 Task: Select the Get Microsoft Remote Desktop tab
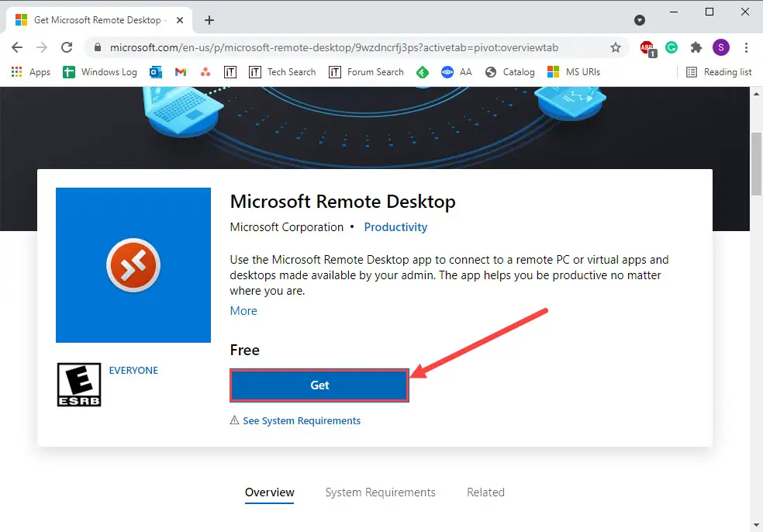click(x=99, y=20)
